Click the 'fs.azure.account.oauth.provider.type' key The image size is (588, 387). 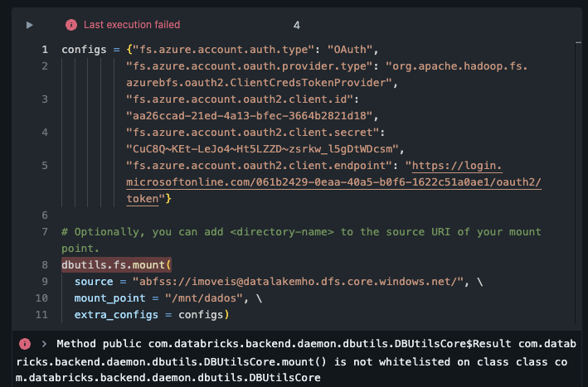pyautogui.click(x=250, y=66)
